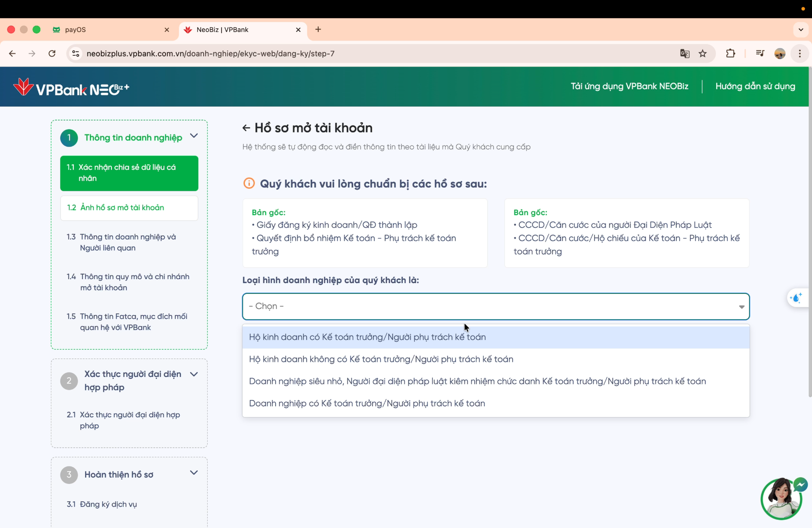Click the floating water-drop sparkle widget

pyautogui.click(x=796, y=298)
